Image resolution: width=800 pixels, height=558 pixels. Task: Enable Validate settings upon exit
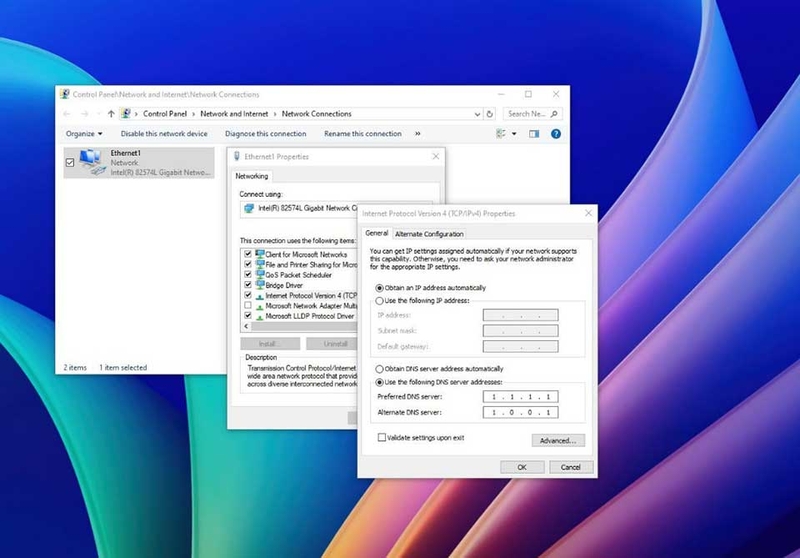coord(382,438)
